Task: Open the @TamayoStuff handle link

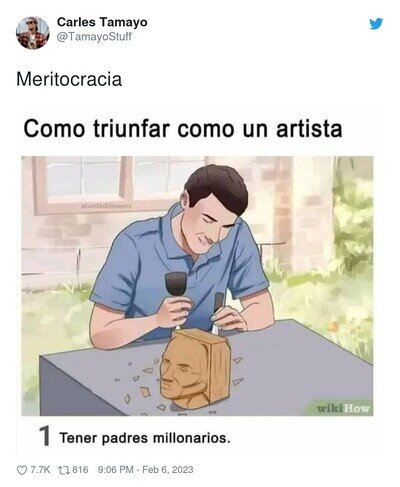Action: coord(94,36)
